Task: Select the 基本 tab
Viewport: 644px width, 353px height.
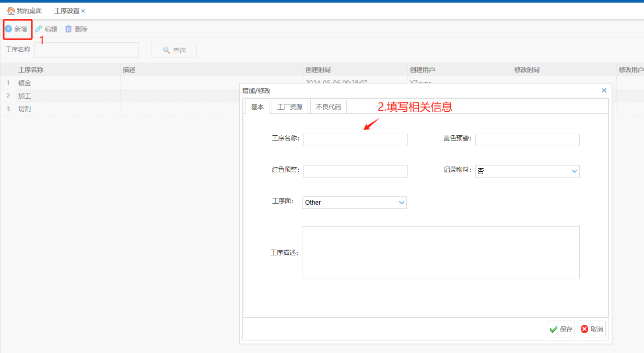Action: click(257, 107)
